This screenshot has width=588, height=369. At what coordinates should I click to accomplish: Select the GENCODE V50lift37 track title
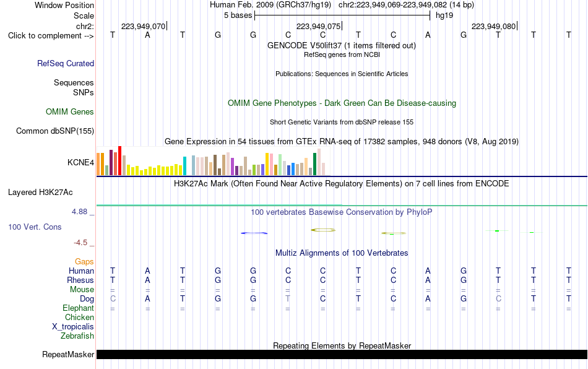tap(342, 45)
